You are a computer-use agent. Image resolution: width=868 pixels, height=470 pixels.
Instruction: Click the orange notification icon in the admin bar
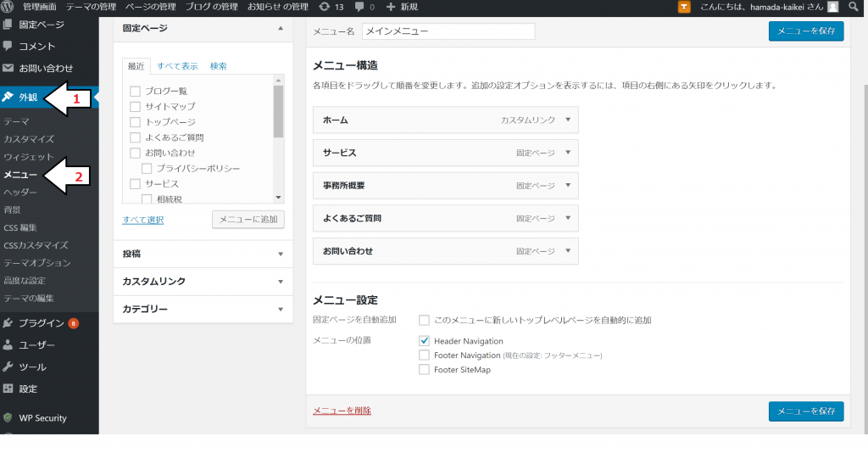(x=684, y=7)
